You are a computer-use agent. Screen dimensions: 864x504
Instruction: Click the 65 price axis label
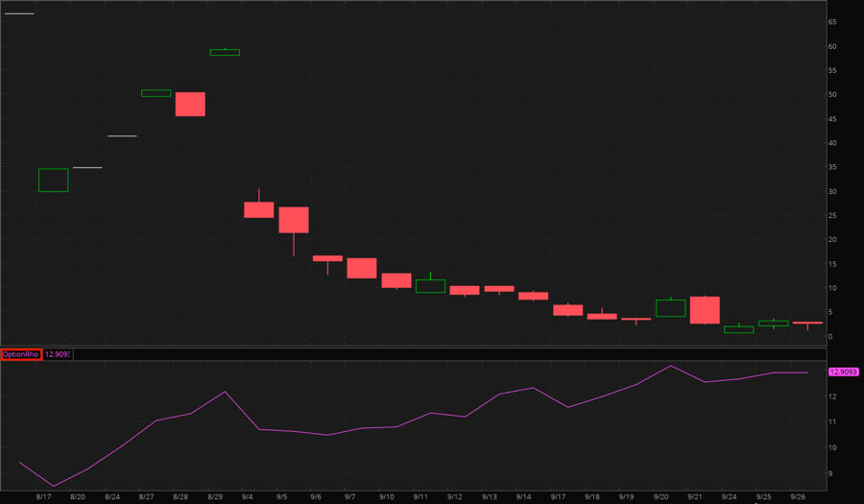[x=831, y=22]
